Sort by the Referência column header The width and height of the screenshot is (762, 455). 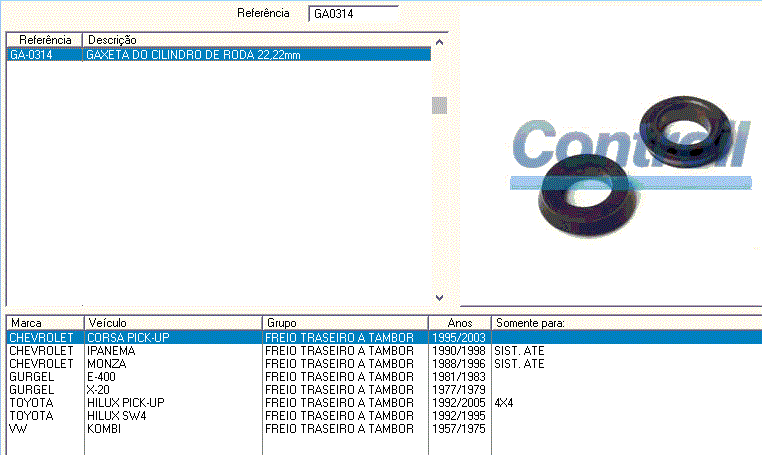[44, 39]
